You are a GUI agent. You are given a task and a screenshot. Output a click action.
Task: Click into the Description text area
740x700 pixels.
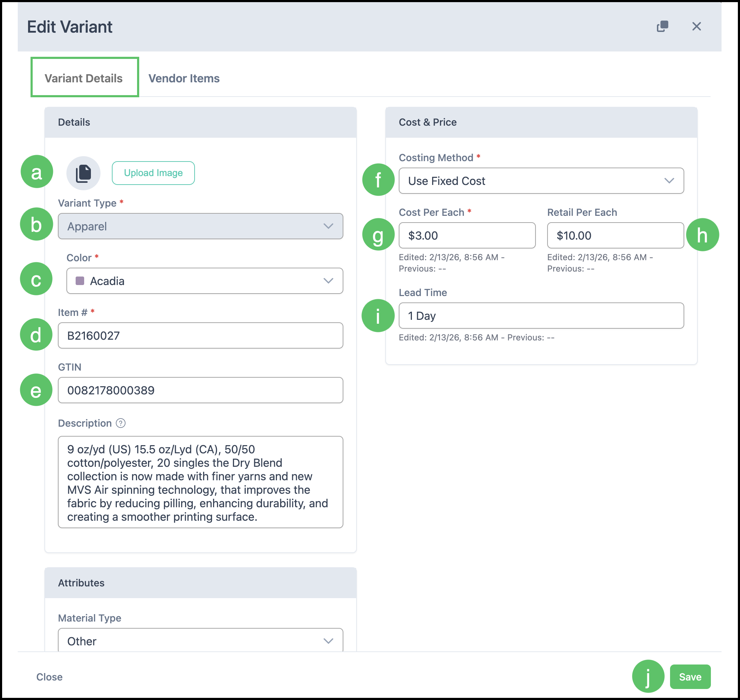(x=200, y=482)
